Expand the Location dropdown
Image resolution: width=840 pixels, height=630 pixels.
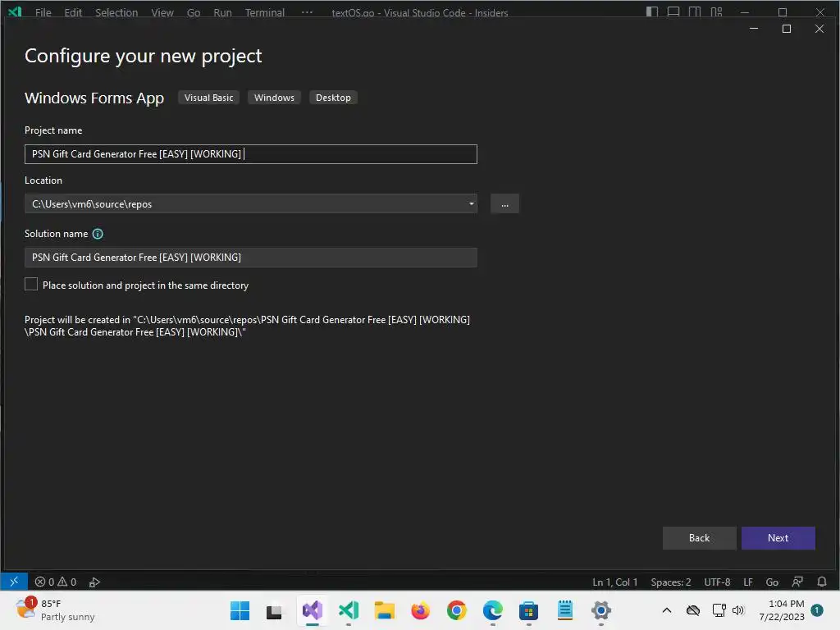(x=472, y=203)
